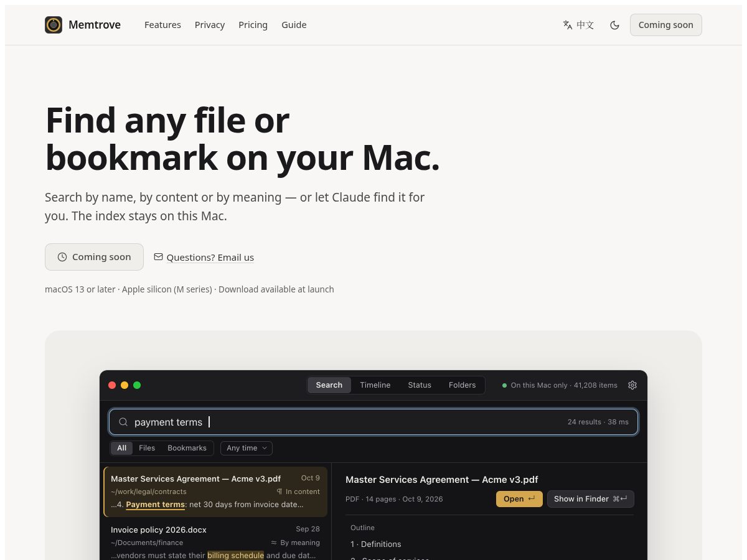Click the green zoom dot of app window
The image size is (747, 560).
tap(137, 385)
